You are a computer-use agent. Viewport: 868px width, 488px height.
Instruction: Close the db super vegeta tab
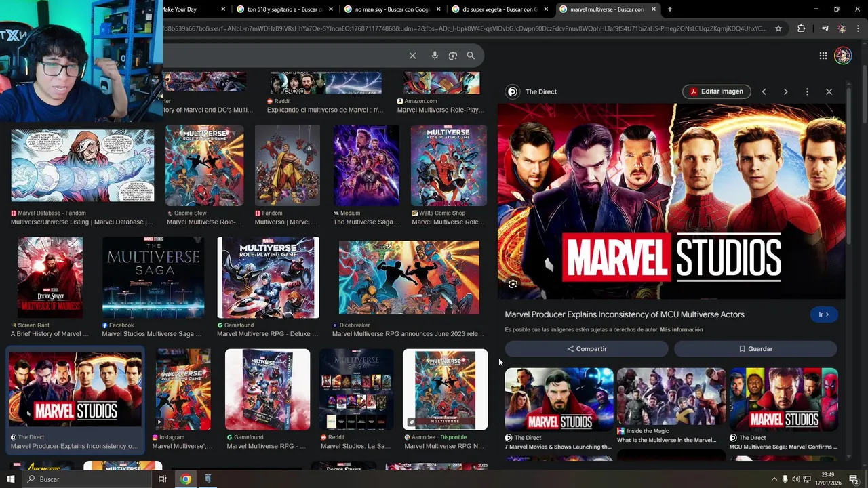coord(546,9)
